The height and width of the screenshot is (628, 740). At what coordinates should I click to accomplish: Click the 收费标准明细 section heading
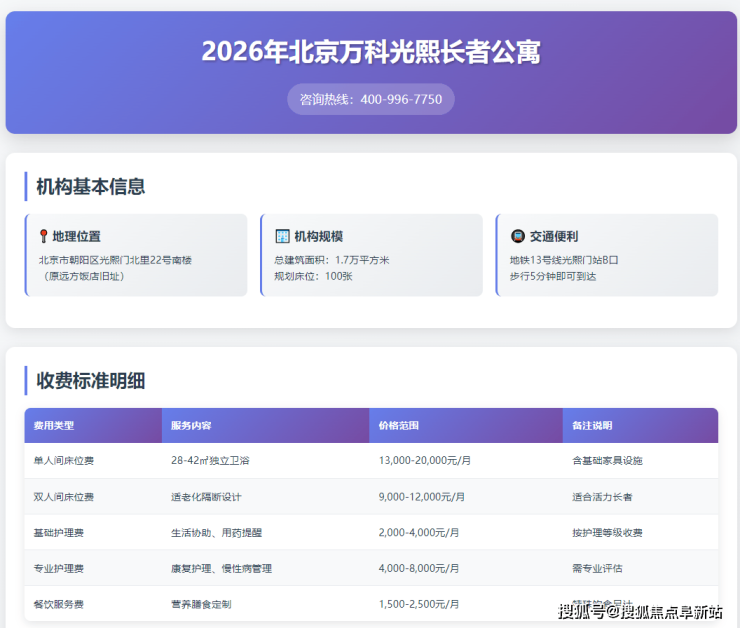coord(91,381)
